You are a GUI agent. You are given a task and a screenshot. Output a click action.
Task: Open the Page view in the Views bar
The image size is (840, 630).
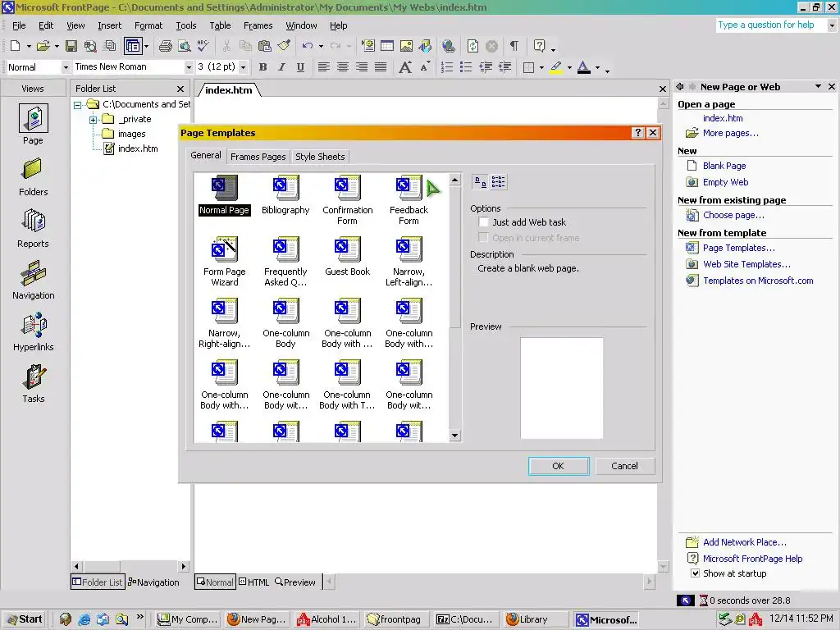tap(33, 125)
